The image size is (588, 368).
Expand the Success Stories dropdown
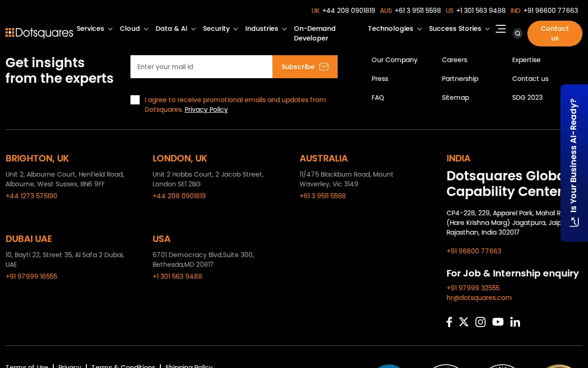click(x=459, y=29)
